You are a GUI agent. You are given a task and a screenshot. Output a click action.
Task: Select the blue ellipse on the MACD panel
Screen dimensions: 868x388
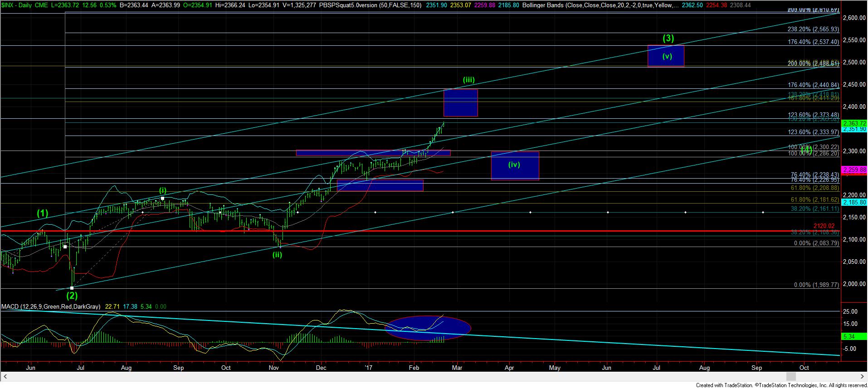coord(428,328)
